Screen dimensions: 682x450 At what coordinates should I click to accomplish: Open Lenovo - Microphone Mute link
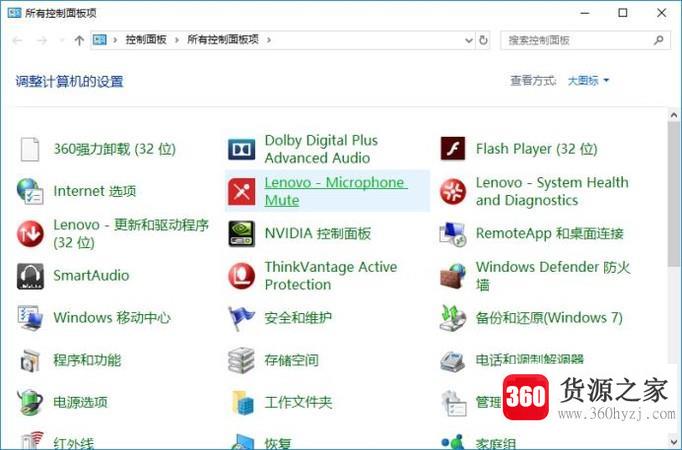pyautogui.click(x=336, y=191)
